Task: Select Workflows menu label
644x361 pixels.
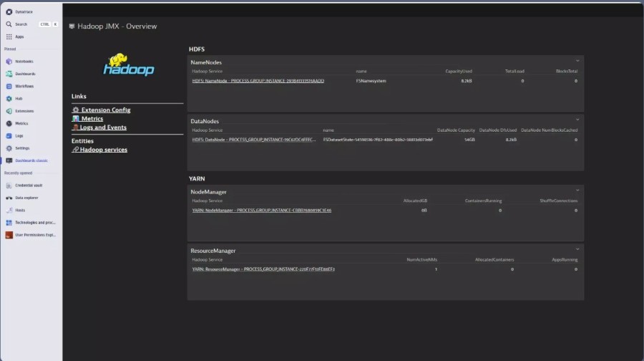Action: tap(24, 87)
